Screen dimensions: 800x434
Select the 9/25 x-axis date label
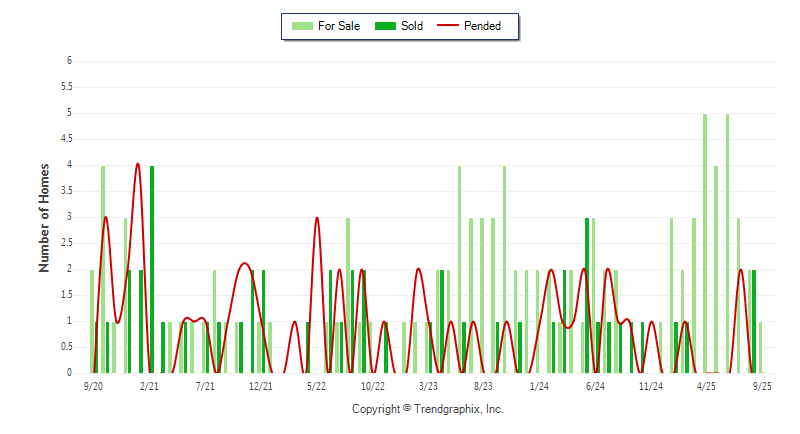click(762, 386)
